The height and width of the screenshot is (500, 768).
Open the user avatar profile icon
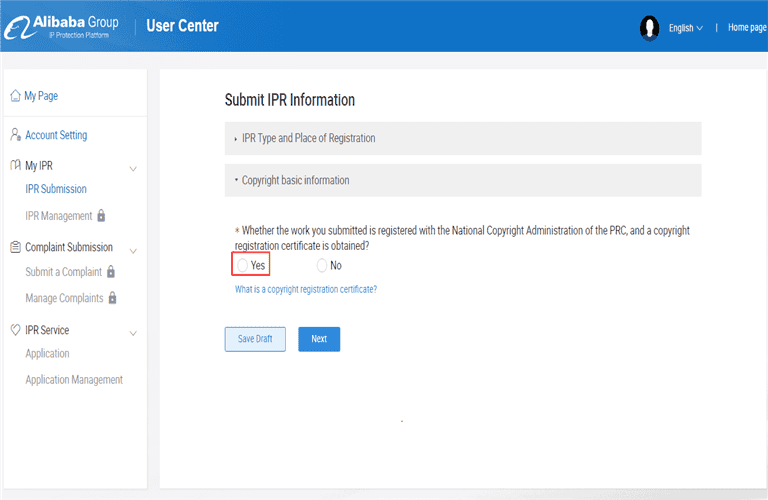[x=649, y=28]
